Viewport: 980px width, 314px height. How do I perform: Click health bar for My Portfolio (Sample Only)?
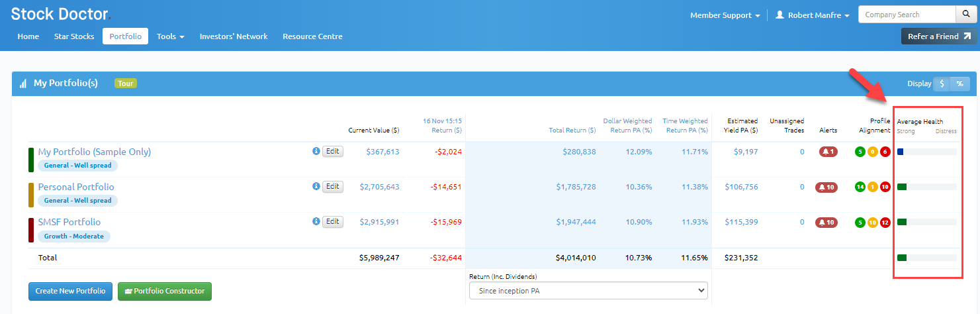point(926,152)
